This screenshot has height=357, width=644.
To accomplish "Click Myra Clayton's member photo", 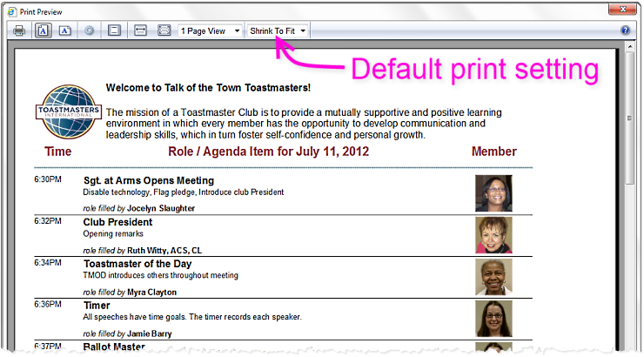I will tap(493, 277).
